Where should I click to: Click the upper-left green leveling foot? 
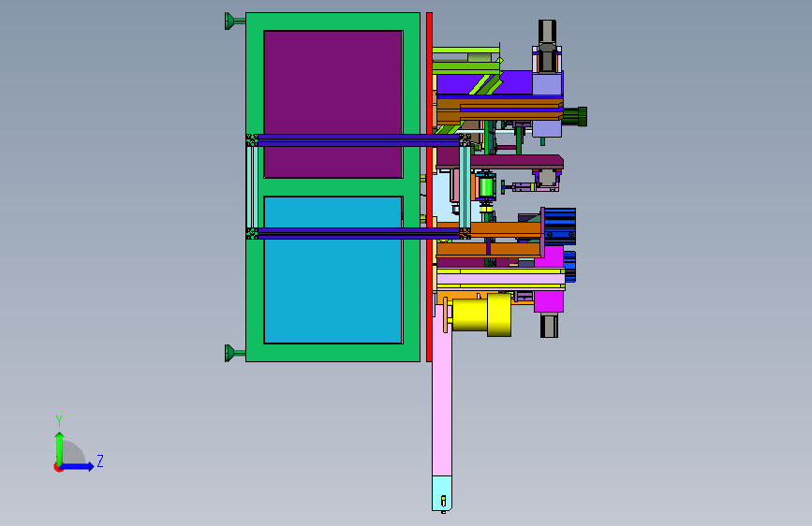(234, 22)
